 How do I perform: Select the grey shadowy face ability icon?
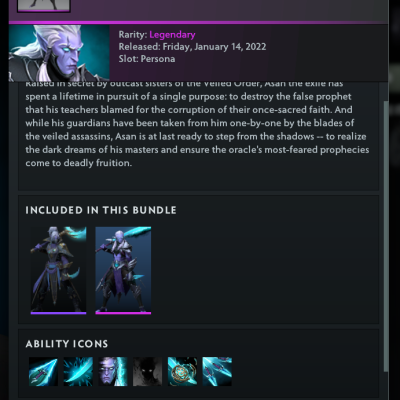(x=147, y=371)
